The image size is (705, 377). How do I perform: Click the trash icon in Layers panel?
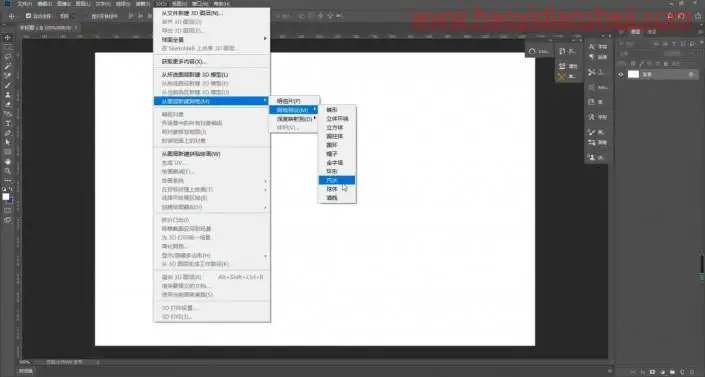(x=691, y=372)
